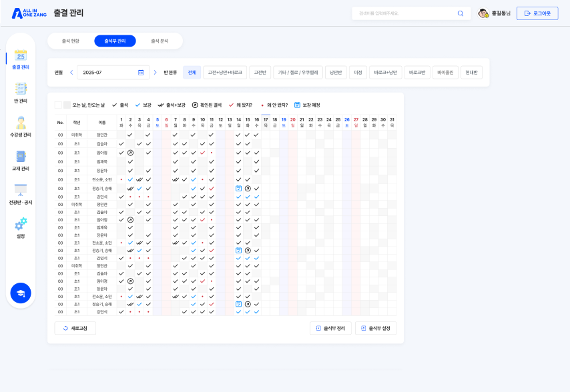
Task: Open 설정 gear in the sidebar
Action: pos(21,228)
